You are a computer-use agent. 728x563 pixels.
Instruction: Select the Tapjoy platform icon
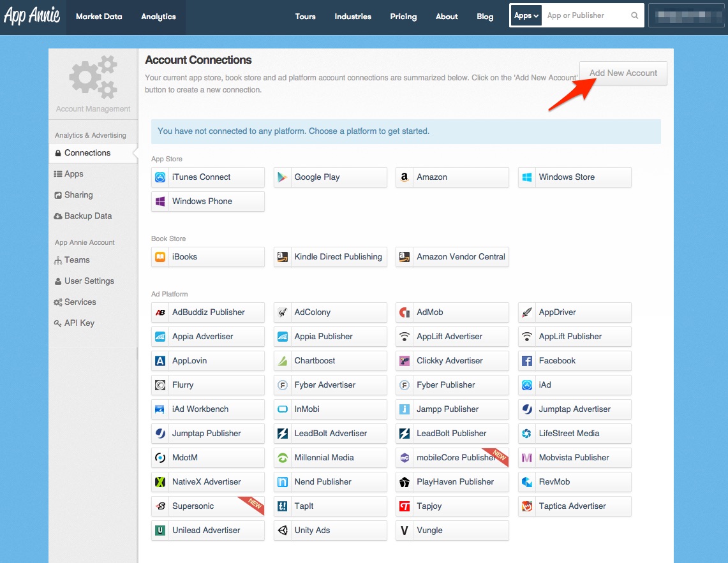[404, 506]
